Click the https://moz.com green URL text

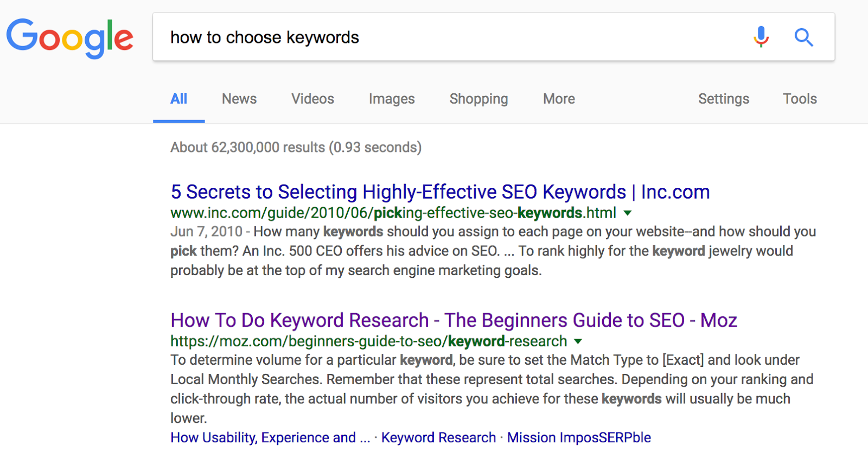(369, 341)
